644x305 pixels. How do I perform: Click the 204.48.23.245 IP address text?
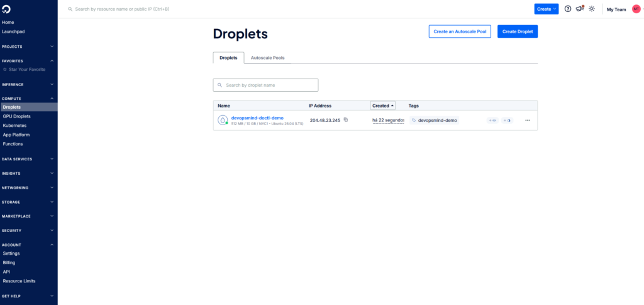coord(325,120)
